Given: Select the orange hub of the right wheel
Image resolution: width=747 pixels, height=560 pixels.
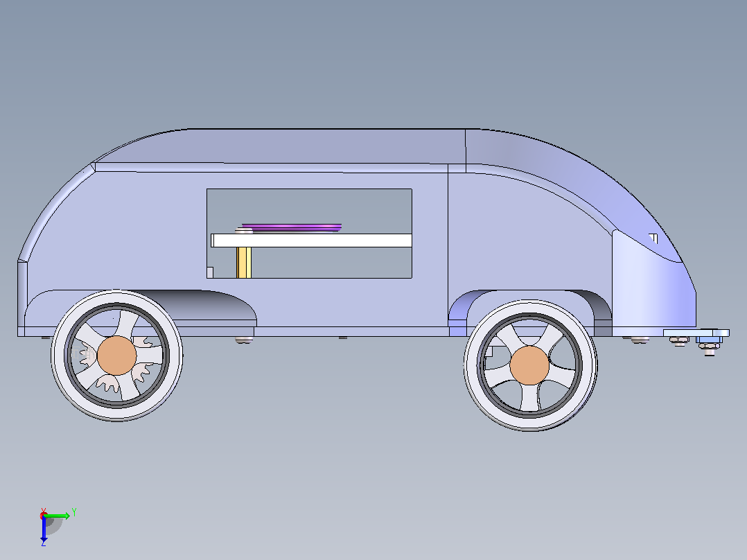Looking at the screenshot, I should (x=529, y=365).
